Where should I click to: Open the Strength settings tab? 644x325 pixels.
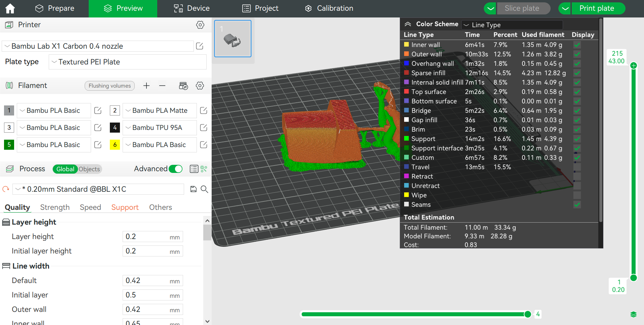point(55,207)
